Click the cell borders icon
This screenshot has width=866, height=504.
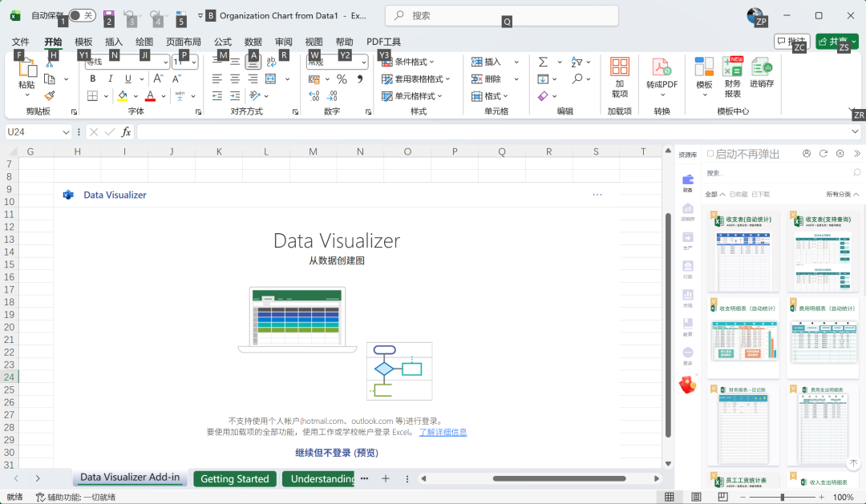(x=93, y=96)
